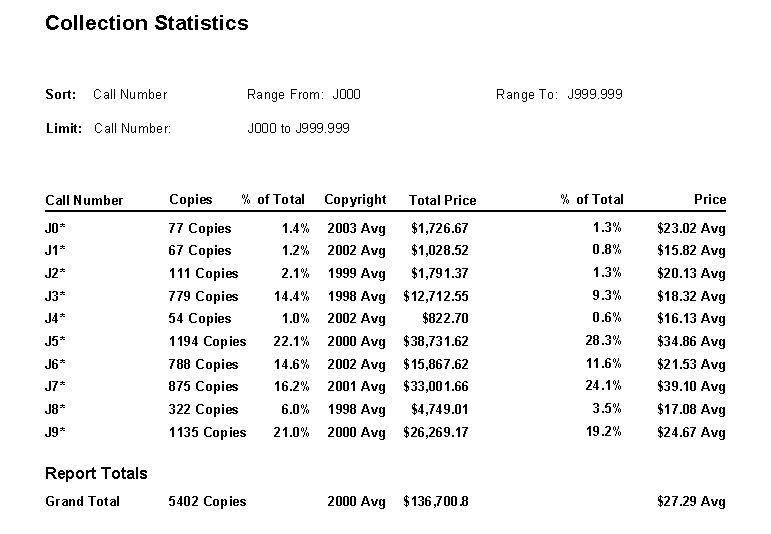
Task: Click the Price column header at far right
Action: pyautogui.click(x=710, y=199)
